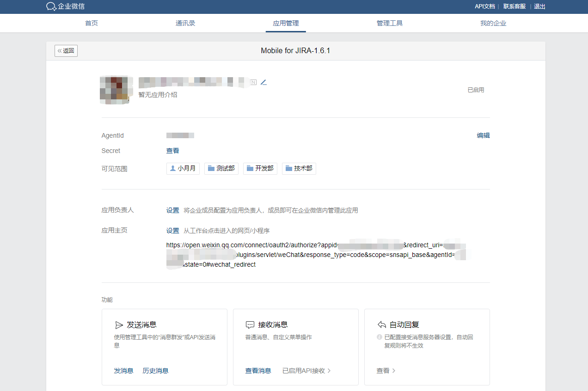Open 历史消息 under 发送消息

[x=155, y=371]
